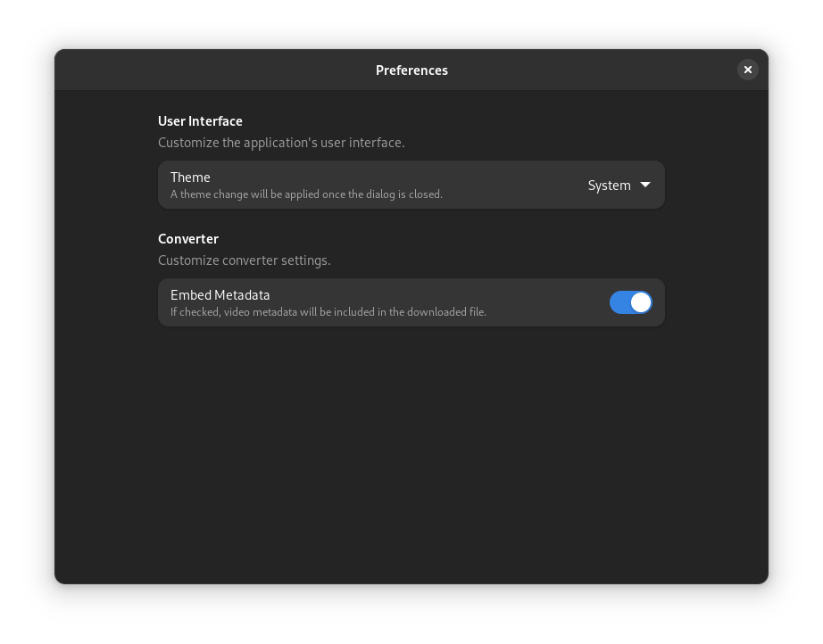
Task: Click the word System in the Theme row
Action: pos(608,185)
